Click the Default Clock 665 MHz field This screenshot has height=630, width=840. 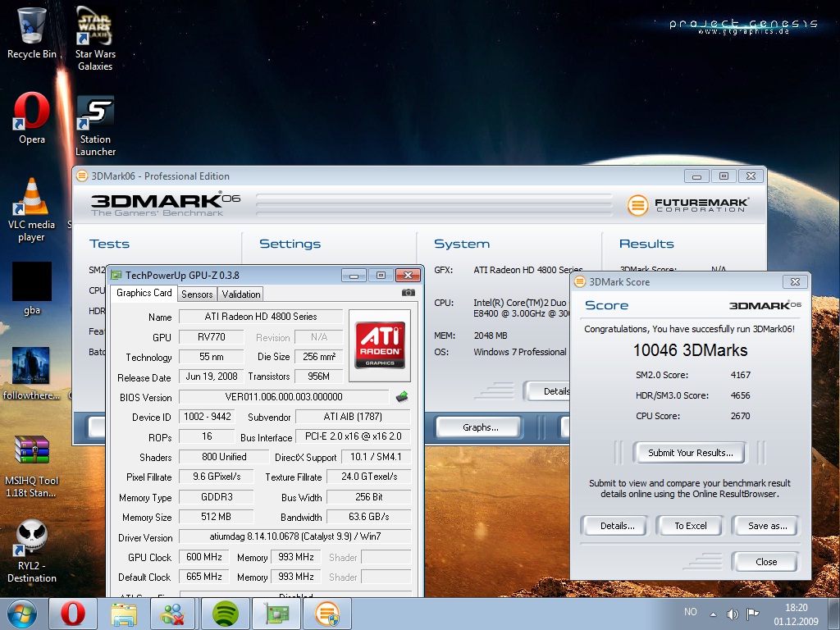[203, 577]
